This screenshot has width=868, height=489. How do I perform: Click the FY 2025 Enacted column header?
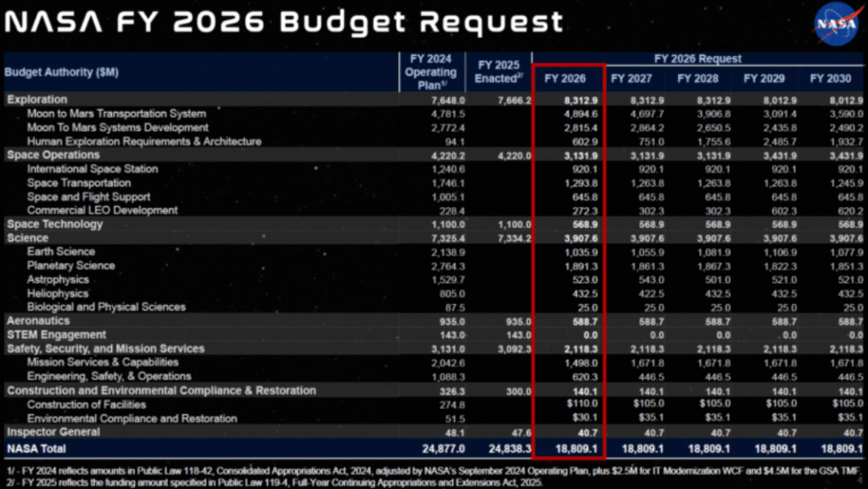(x=498, y=72)
